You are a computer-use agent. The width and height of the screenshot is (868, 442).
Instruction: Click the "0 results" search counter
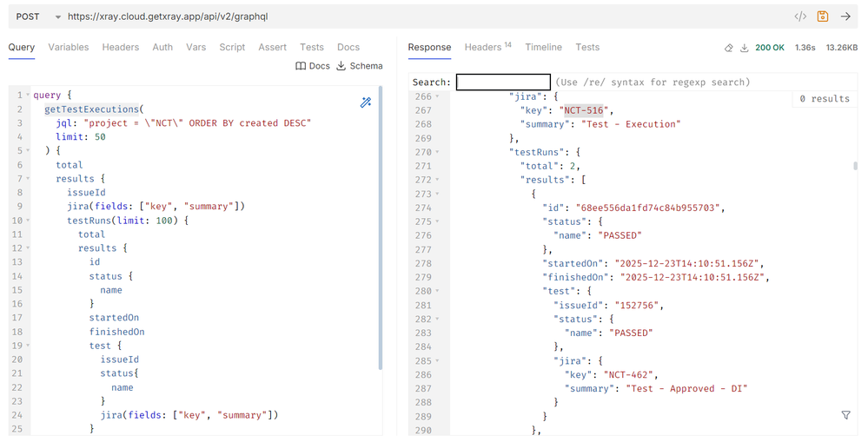click(x=825, y=98)
